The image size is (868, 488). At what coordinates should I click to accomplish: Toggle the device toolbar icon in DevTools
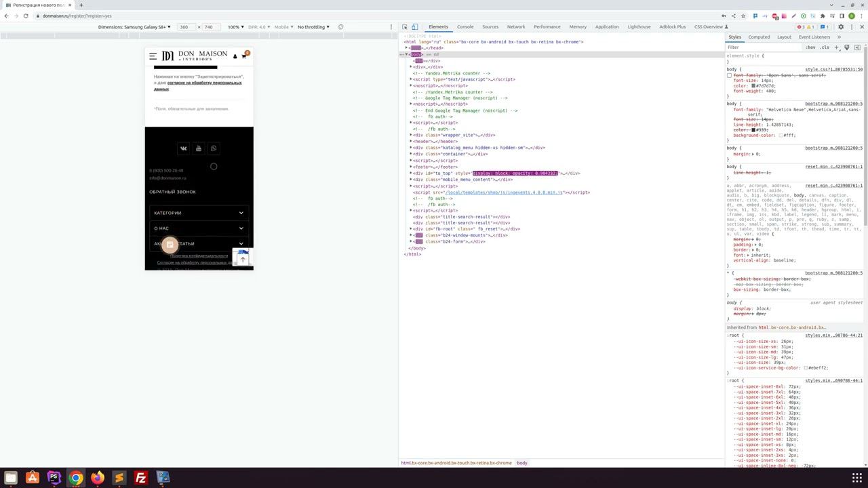point(414,27)
